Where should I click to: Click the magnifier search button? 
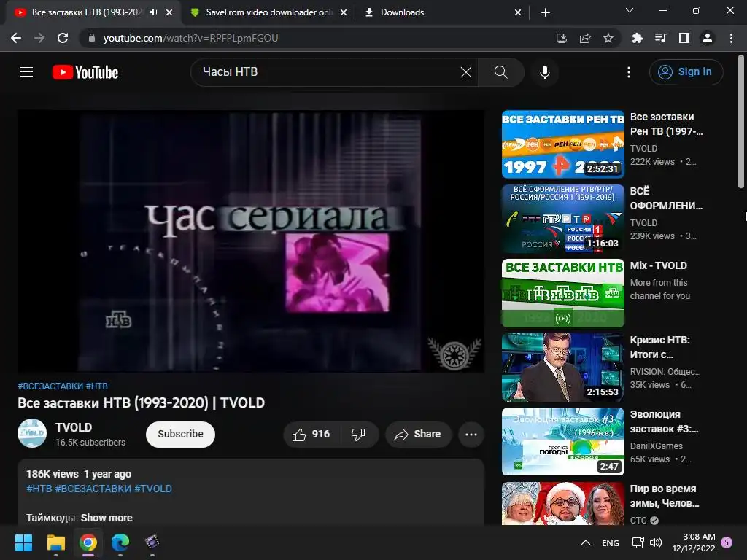click(x=500, y=72)
